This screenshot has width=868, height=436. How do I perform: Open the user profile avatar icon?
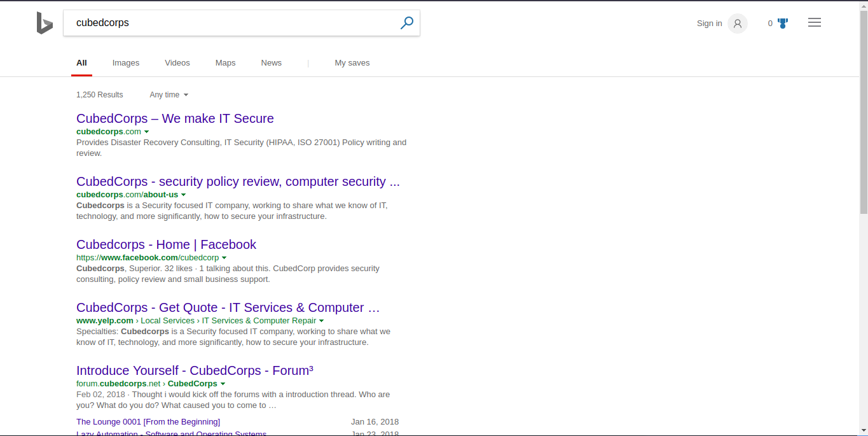click(x=738, y=24)
